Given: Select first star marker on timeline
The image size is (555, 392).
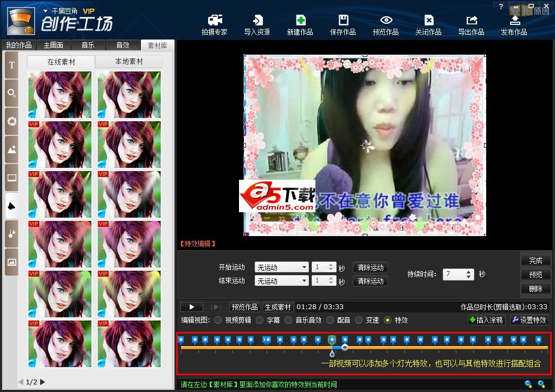Looking at the screenshot, I should 181,340.
